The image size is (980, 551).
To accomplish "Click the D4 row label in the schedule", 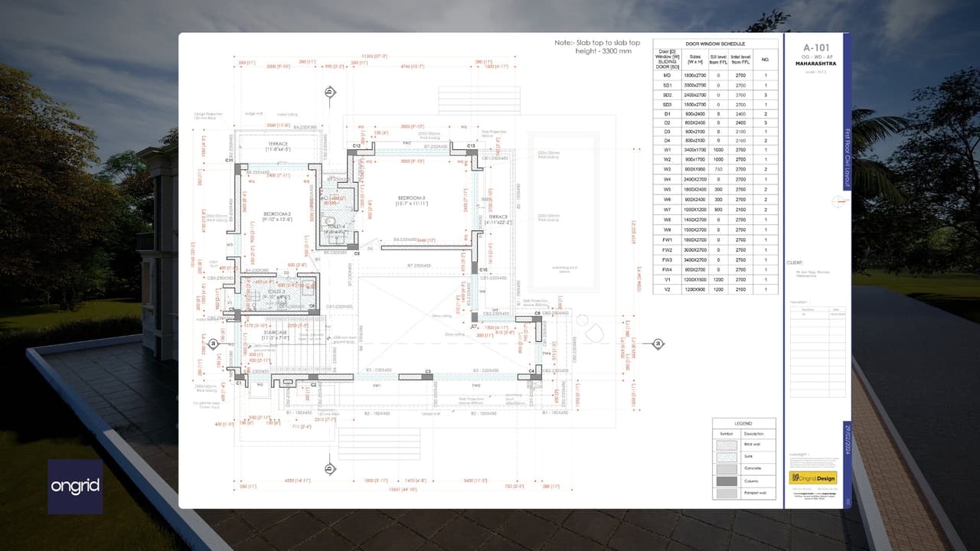I will [667, 141].
